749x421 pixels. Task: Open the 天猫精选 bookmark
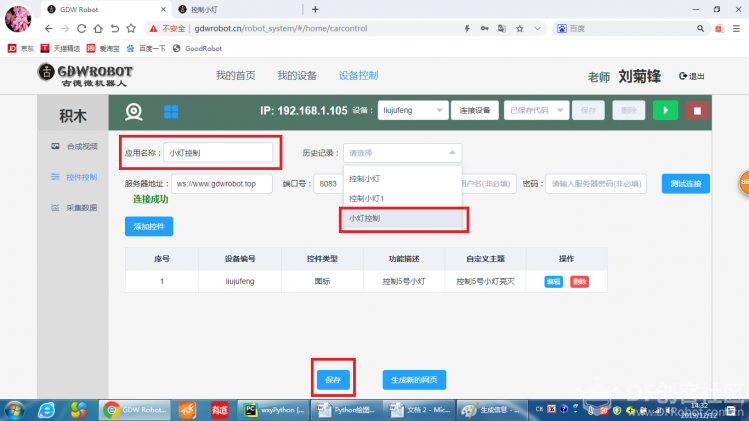point(60,48)
